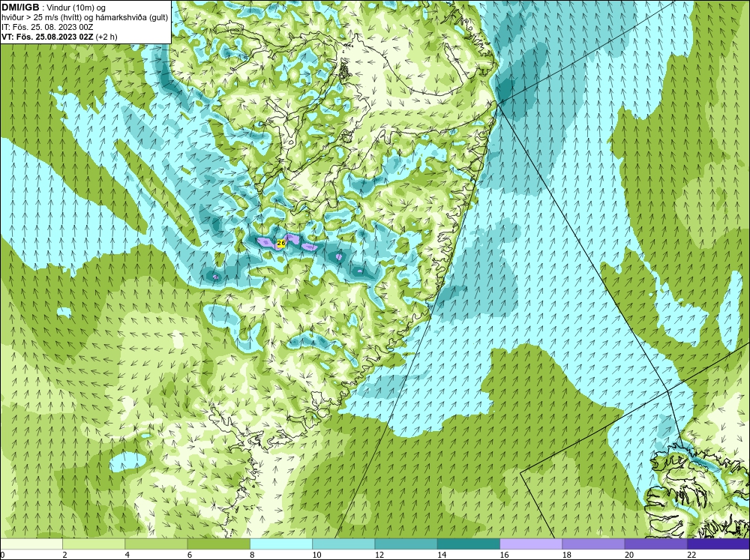
Task: Click the '14' value on the color scale
Action: tap(442, 556)
